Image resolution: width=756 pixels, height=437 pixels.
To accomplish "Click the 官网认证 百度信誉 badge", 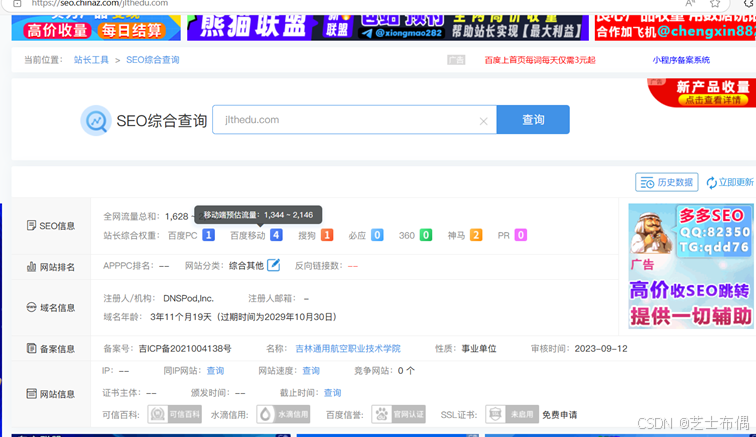I will pos(398,414).
